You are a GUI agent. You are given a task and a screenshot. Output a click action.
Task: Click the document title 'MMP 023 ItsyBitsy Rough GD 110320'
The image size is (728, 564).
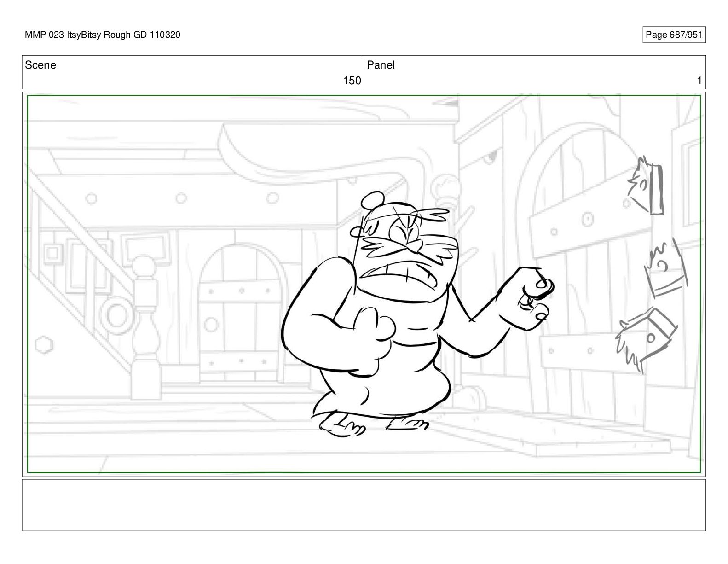tap(103, 35)
